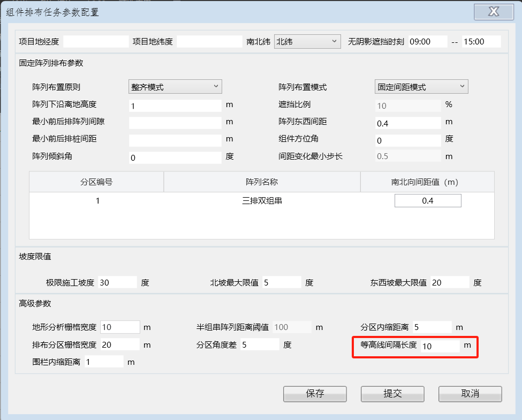Screen dimensions: 522x420
Task: Select the 15:00 end time field
Action: 481,41
